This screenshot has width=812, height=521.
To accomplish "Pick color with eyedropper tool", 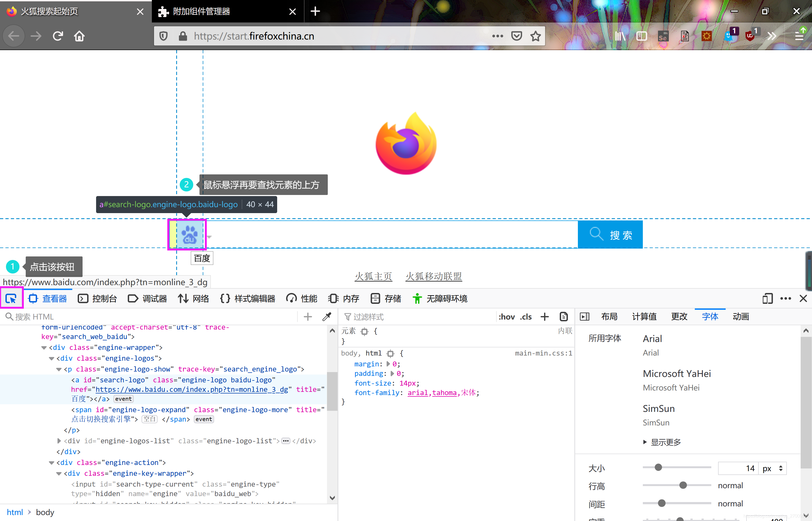I will [327, 317].
